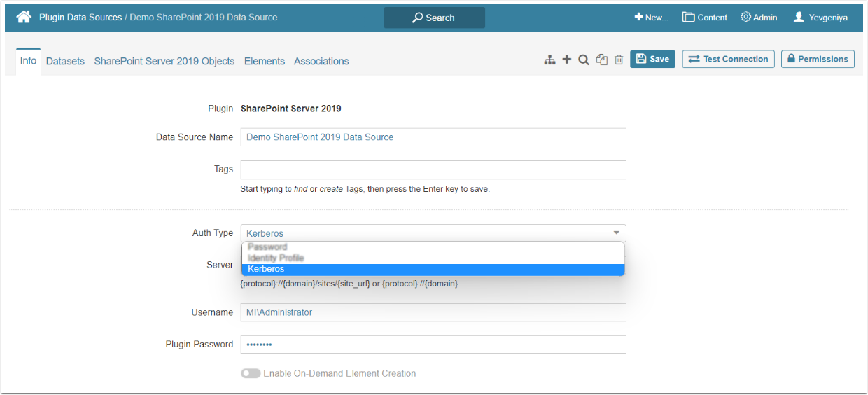The image size is (868, 395).
Task: Open the New... menu
Action: [651, 18]
